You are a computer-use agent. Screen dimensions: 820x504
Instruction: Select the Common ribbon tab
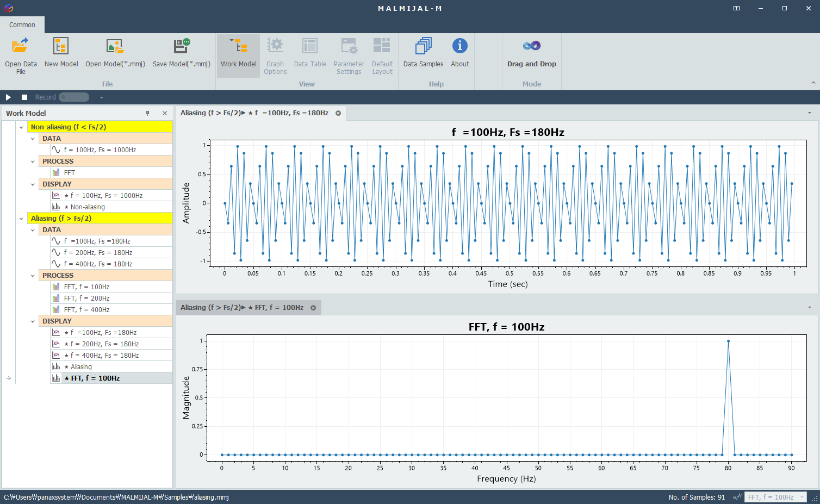click(22, 24)
